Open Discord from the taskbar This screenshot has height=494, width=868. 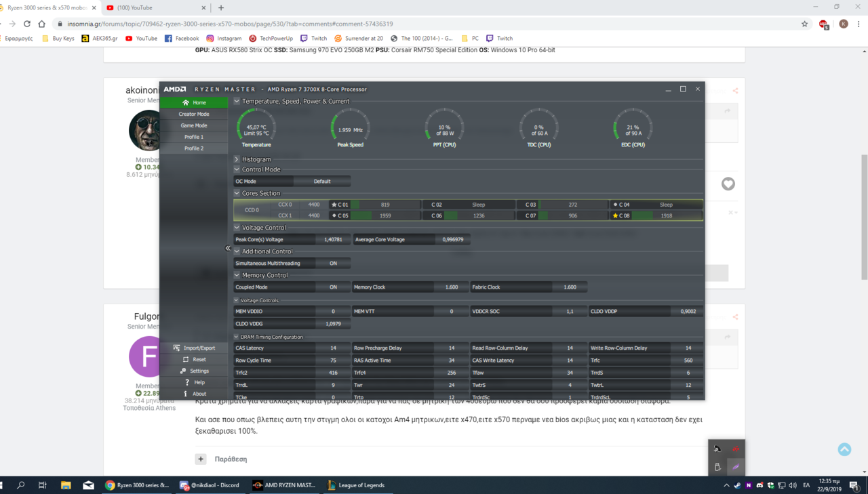coord(210,485)
